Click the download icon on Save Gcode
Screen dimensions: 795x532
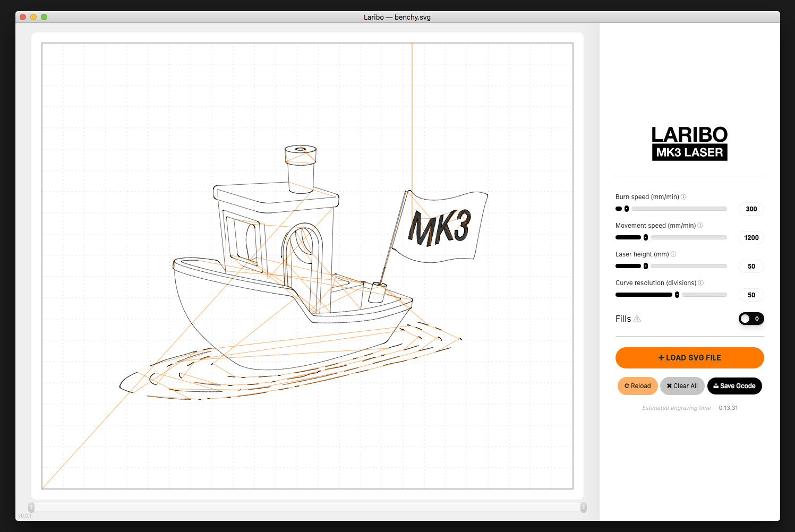click(715, 386)
